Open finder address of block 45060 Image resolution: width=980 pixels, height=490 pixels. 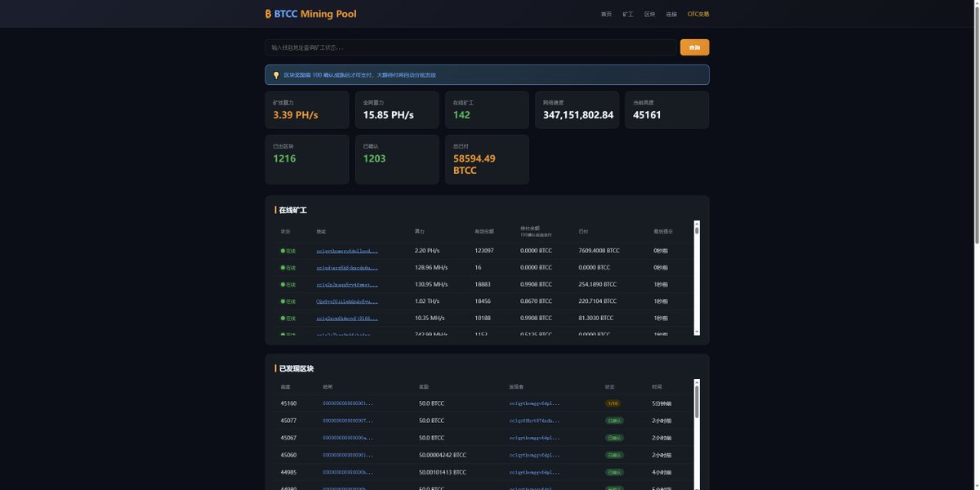click(x=534, y=455)
